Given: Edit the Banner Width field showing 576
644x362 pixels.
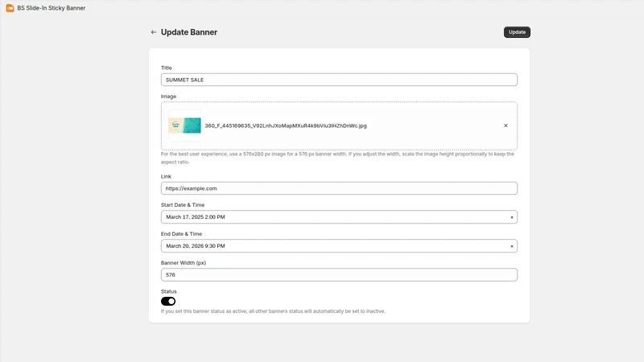Looking at the screenshot, I should [x=339, y=274].
